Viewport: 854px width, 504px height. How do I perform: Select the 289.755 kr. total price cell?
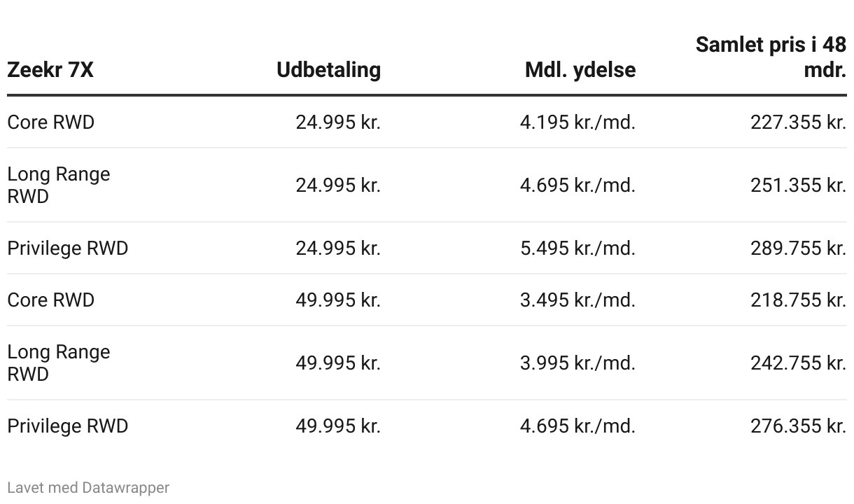[x=799, y=248]
